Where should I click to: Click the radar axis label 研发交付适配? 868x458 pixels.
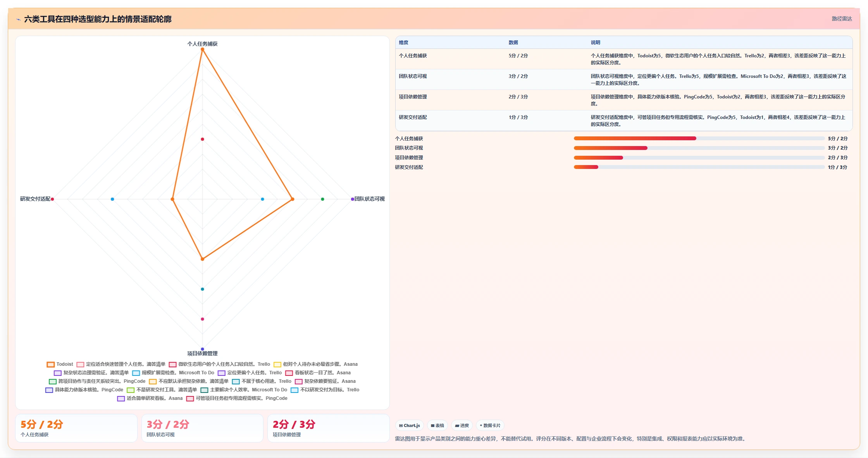[35, 199]
